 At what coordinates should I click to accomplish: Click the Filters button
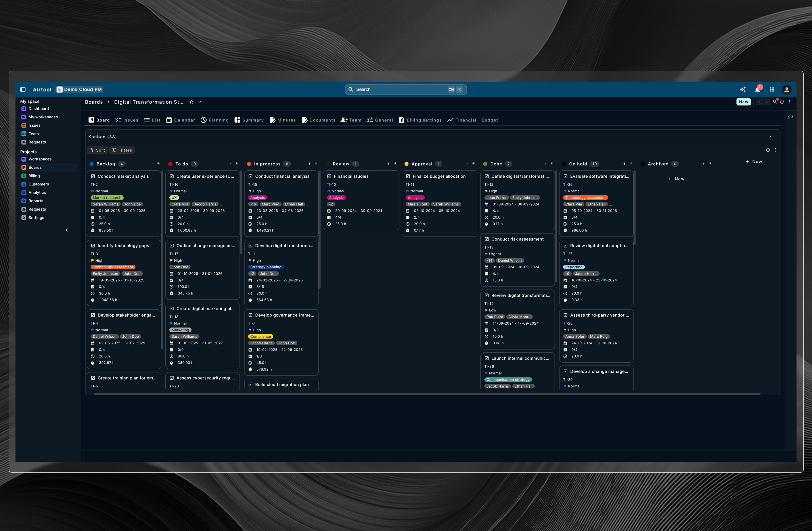click(122, 150)
